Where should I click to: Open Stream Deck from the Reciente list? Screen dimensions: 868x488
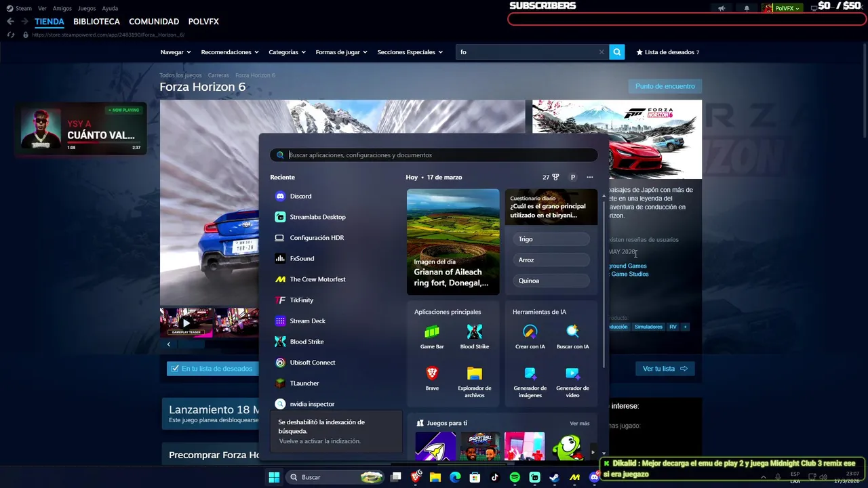click(x=300, y=321)
